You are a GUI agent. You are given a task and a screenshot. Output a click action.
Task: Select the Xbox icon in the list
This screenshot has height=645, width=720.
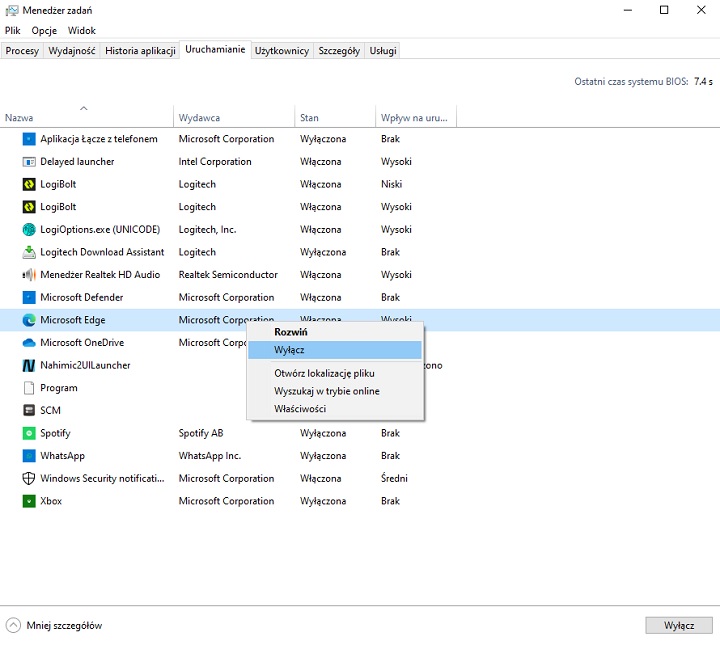(29, 501)
